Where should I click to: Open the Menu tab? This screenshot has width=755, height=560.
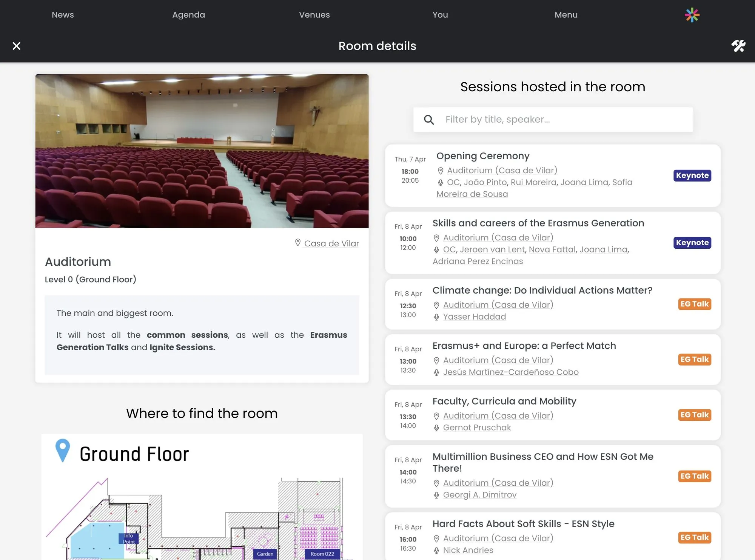coord(566,15)
